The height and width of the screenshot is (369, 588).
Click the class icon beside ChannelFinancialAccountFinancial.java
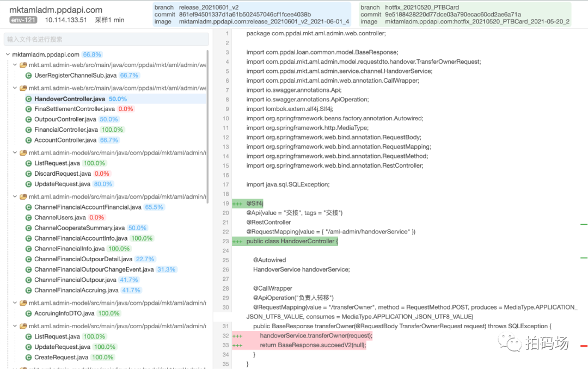[28, 207]
